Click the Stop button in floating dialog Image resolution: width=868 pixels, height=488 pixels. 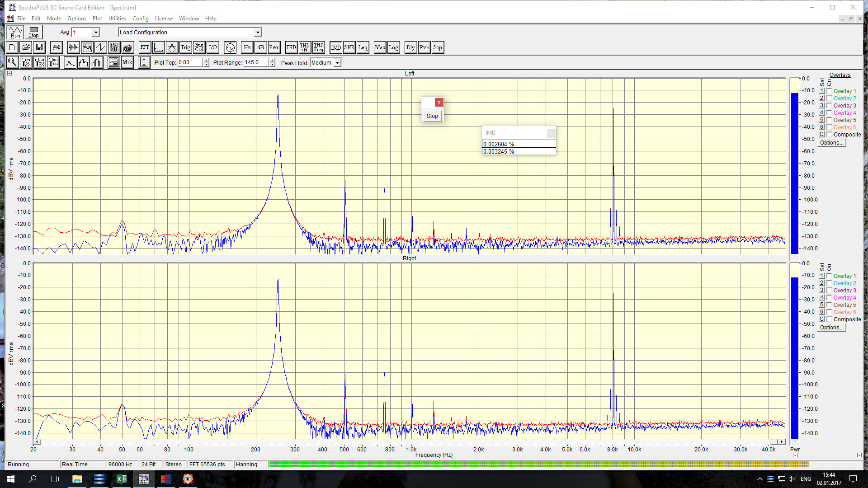(432, 116)
